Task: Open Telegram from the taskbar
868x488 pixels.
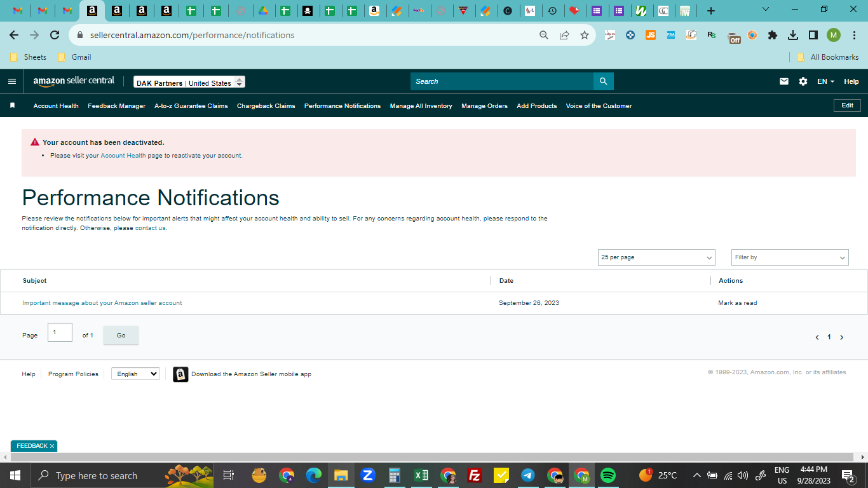Action: (527, 475)
